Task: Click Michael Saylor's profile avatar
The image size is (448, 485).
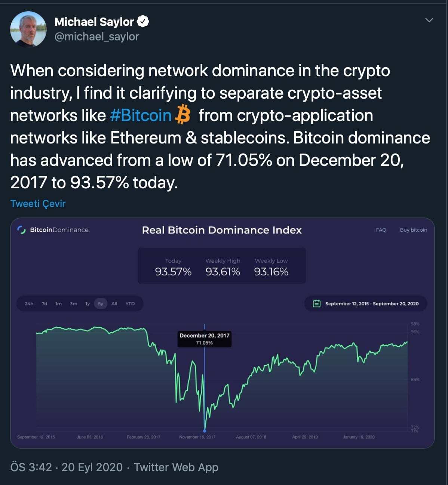Action: (28, 29)
